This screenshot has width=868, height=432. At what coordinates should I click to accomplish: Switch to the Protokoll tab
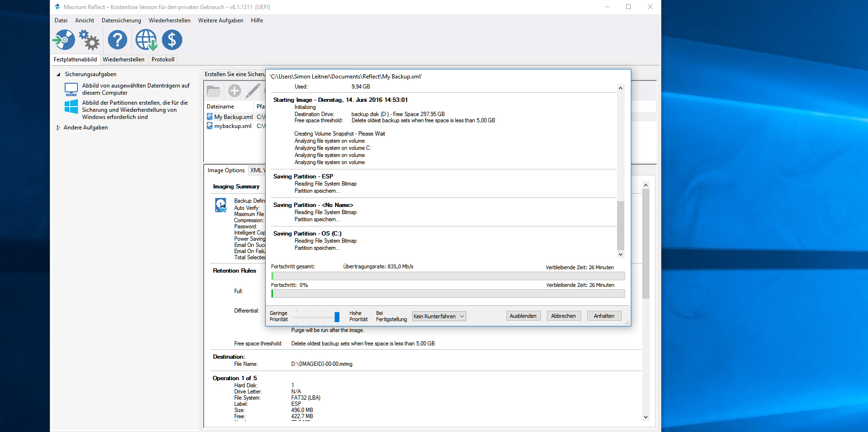[163, 59]
